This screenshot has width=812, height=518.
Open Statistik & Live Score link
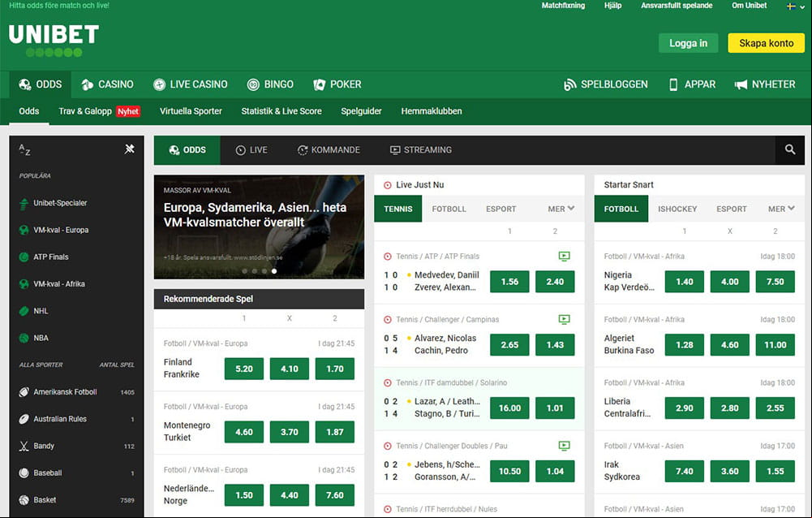281,111
